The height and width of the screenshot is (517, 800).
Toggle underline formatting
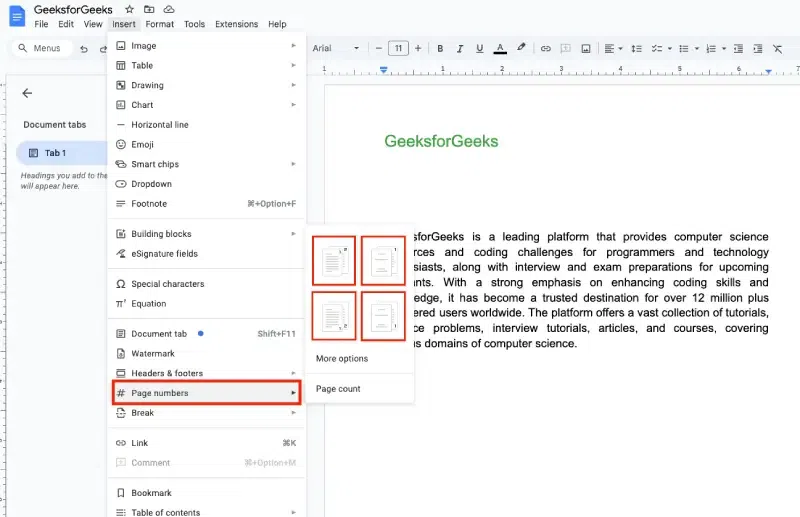[480, 48]
